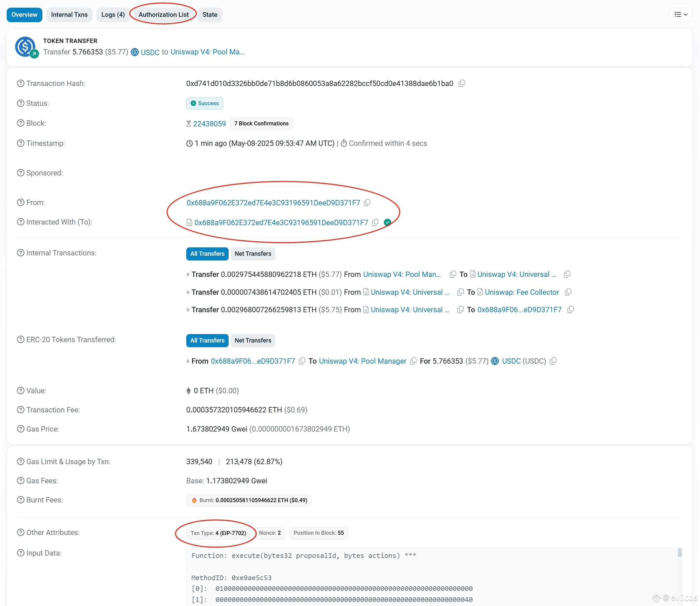Click the Txn Type: 4 (EIP-7702) badge

click(x=218, y=533)
